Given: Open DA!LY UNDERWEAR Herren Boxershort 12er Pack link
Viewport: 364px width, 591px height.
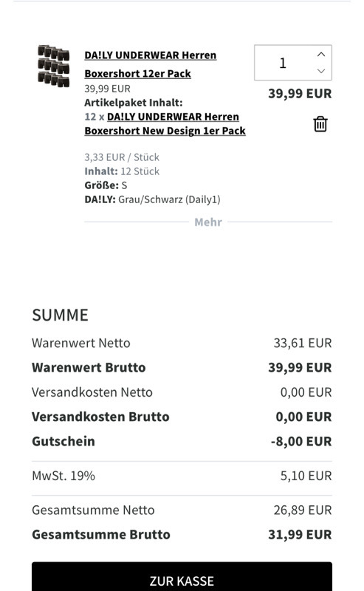Looking at the screenshot, I should (x=151, y=64).
